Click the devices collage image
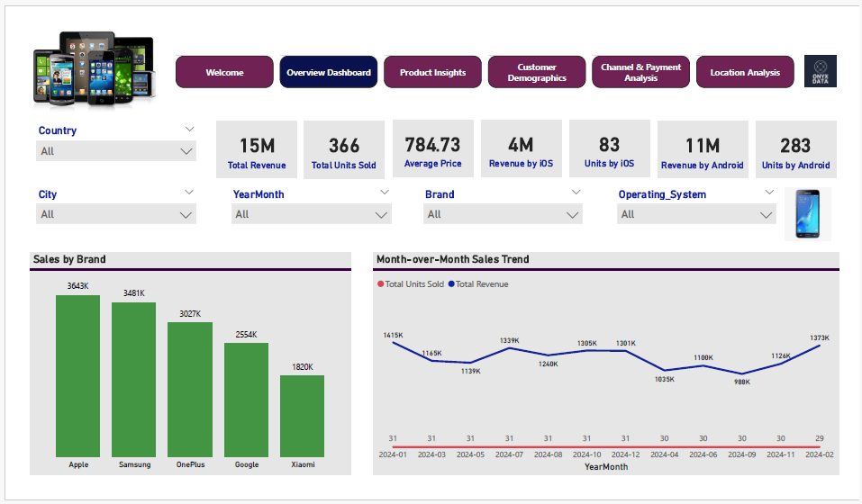The width and height of the screenshot is (862, 504). tap(95, 69)
